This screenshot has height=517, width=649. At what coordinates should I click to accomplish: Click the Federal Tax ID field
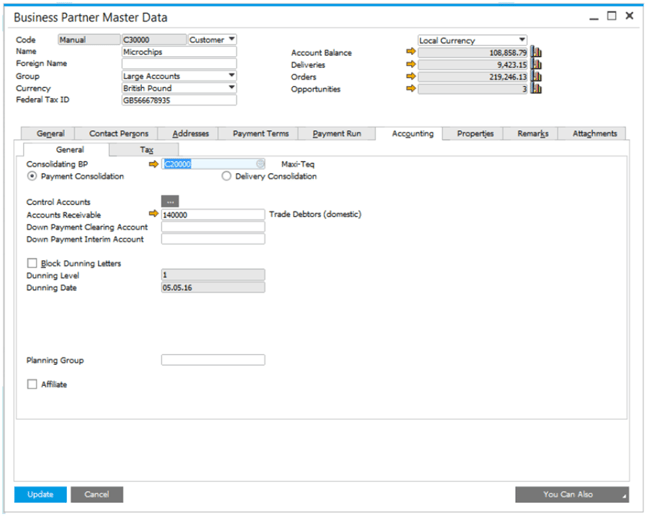(179, 100)
